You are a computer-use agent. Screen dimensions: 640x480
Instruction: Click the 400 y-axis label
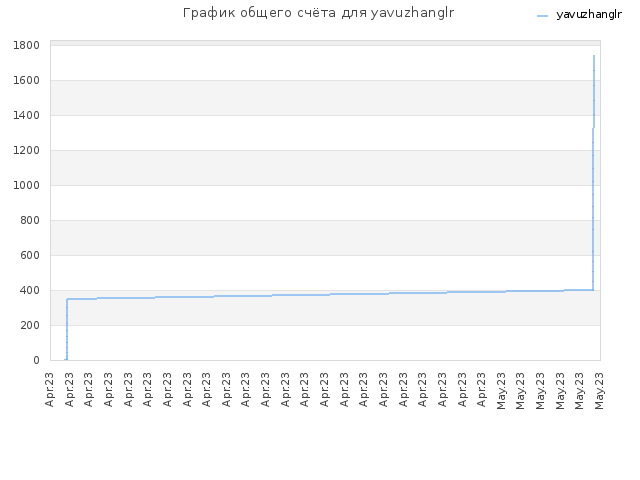(x=30, y=290)
